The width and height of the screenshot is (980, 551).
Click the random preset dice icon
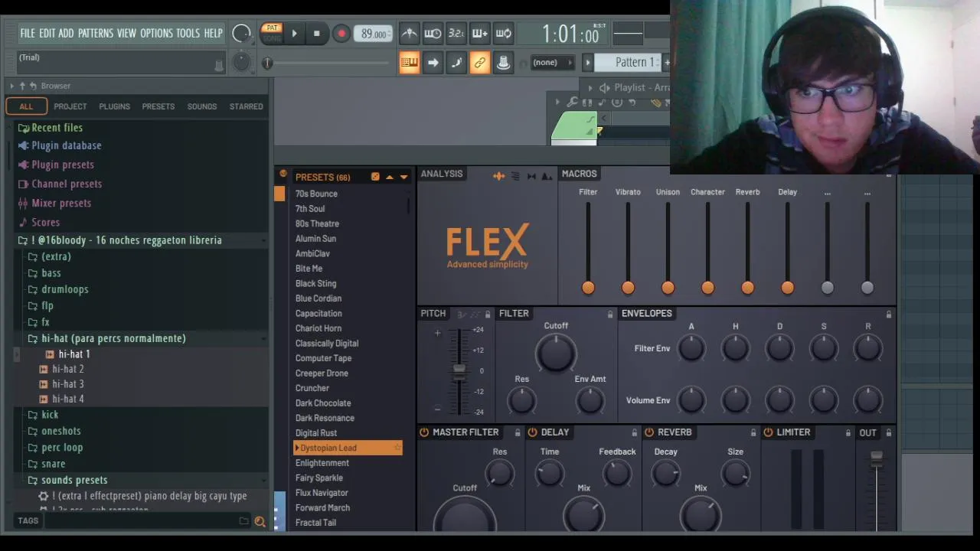pos(375,177)
